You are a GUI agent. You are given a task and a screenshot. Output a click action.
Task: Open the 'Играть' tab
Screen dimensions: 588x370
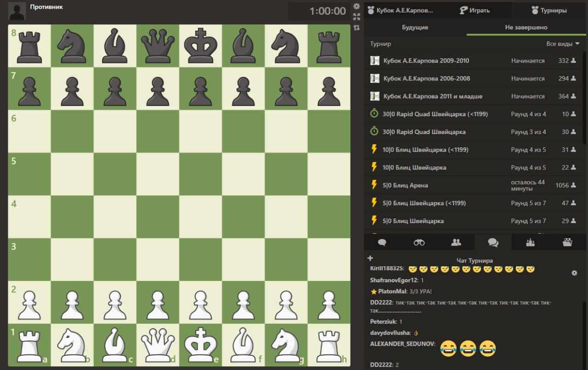pos(475,10)
